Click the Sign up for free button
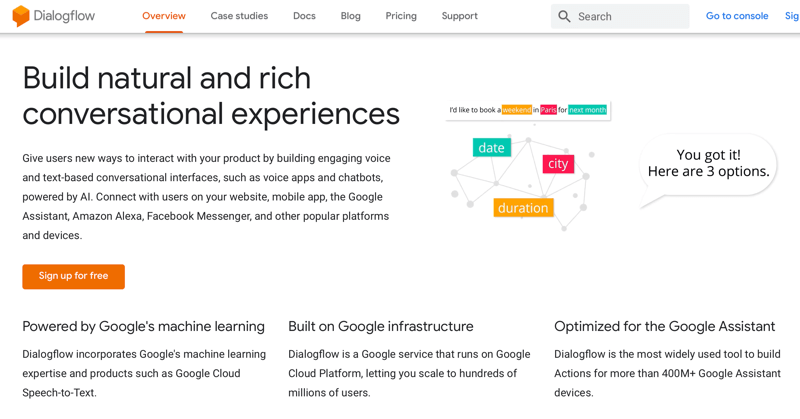 pyautogui.click(x=73, y=277)
